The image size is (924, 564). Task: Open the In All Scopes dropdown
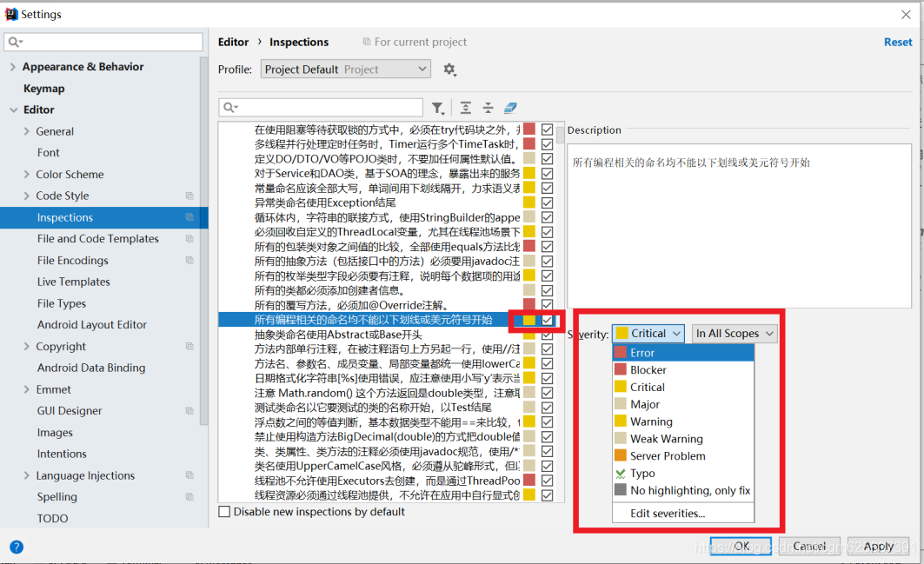733,333
